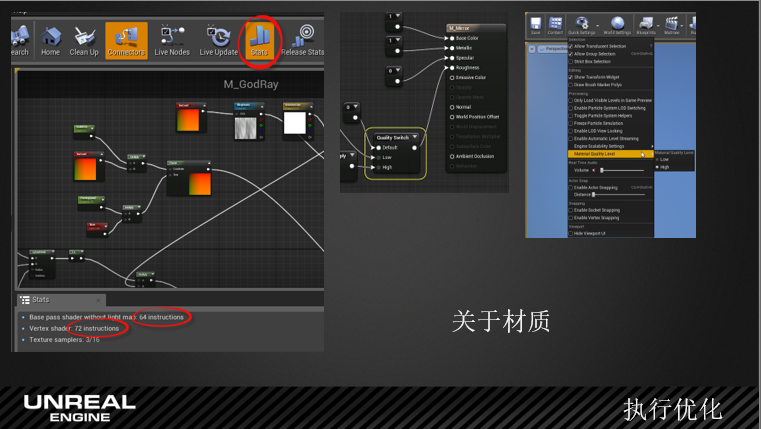The height and width of the screenshot is (429, 761).
Task: Expand the Quality Switch node dropdown arrow
Action: pyautogui.click(x=415, y=137)
